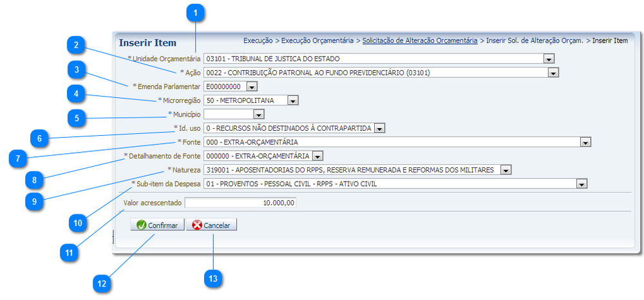The height and width of the screenshot is (300, 644).
Task: Open the Natureza dropdown
Action: (x=506, y=170)
